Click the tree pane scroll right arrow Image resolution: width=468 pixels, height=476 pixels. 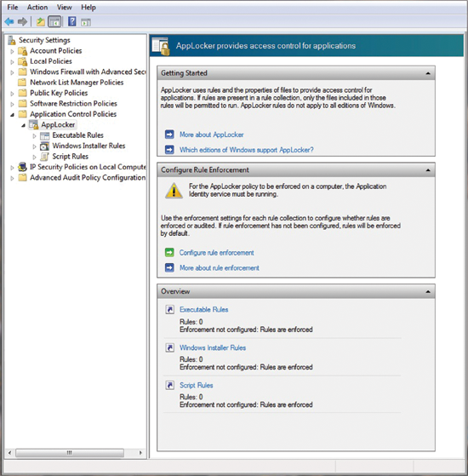(x=140, y=453)
